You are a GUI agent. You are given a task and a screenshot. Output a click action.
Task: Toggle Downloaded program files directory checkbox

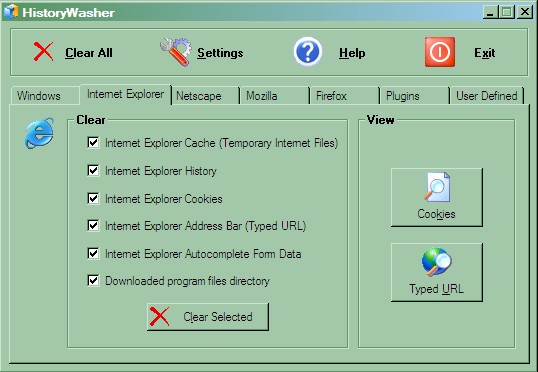pyautogui.click(x=93, y=280)
